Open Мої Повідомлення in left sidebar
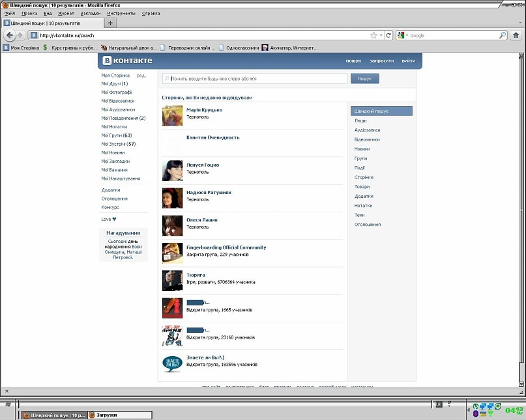Image resolution: width=526 pixels, height=420 pixels. pyautogui.click(x=123, y=118)
